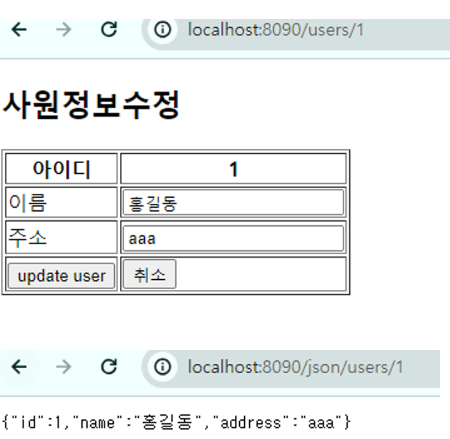Select the 사원정보수정 heading text
450x439 pixels.
coord(91,105)
